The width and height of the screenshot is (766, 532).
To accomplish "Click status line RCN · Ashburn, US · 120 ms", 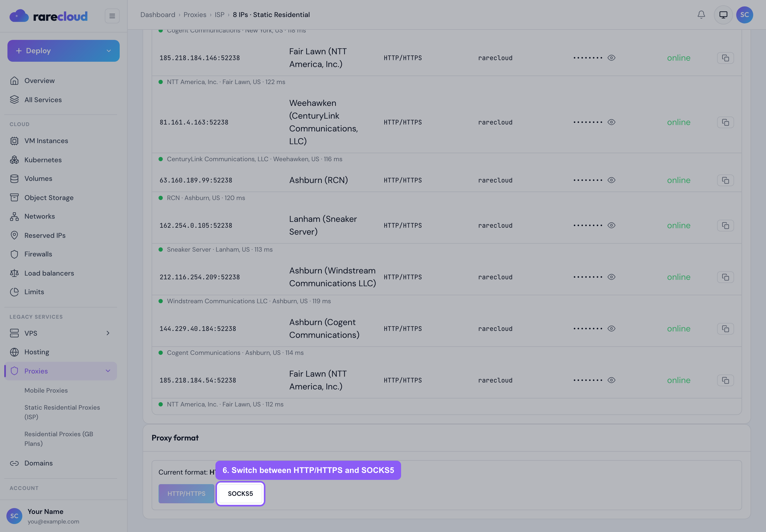I will (206, 198).
